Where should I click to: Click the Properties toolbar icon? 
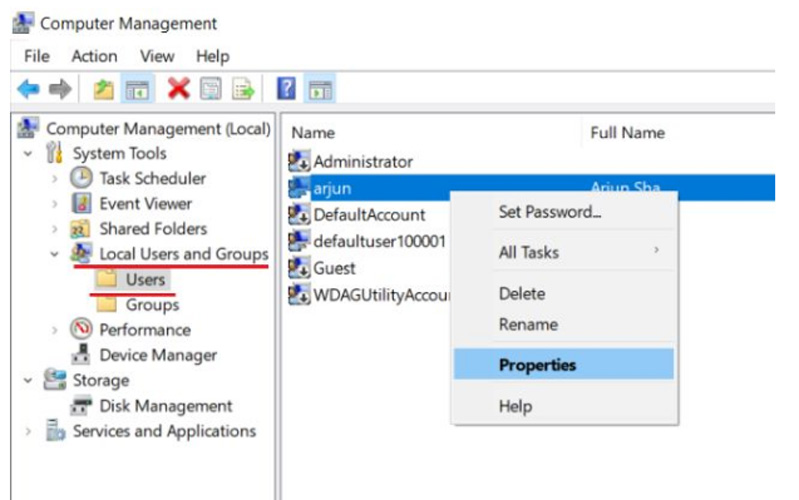[x=210, y=89]
